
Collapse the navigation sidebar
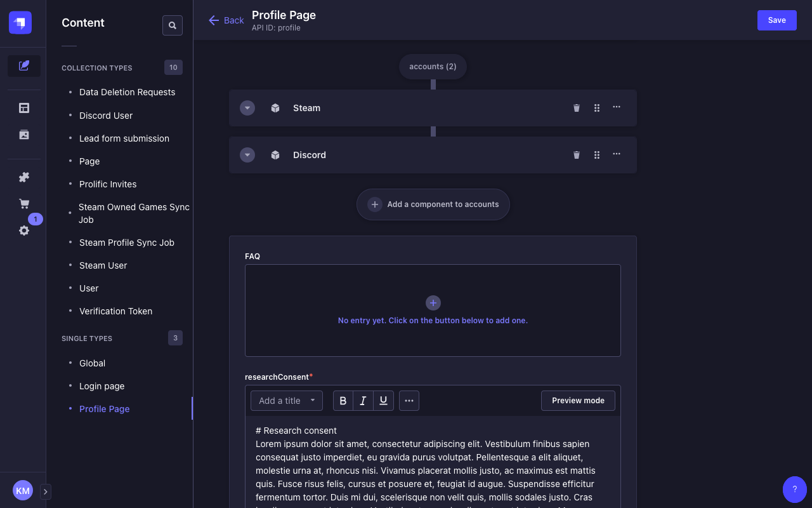[45, 491]
